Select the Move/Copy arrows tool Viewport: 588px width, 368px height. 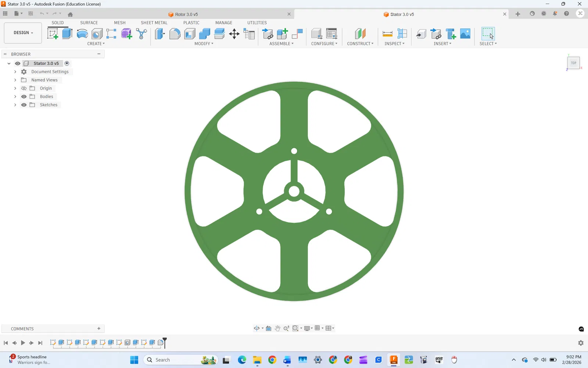coord(234,34)
